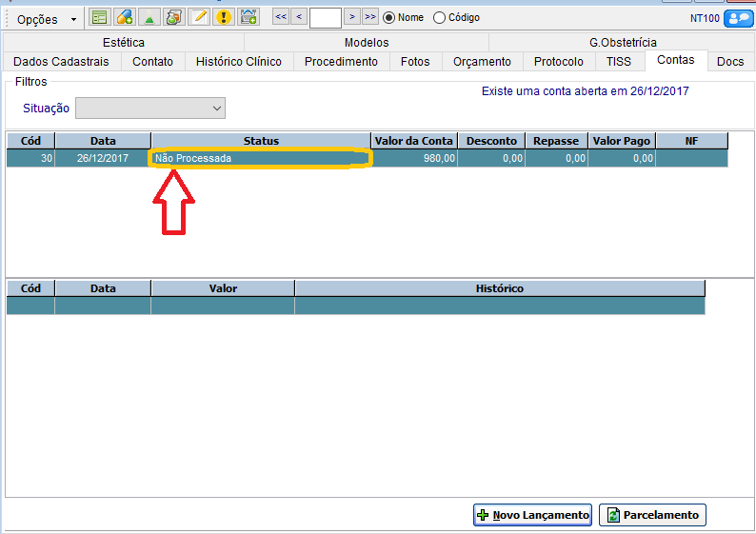Select the Não Processada account row

259,159
